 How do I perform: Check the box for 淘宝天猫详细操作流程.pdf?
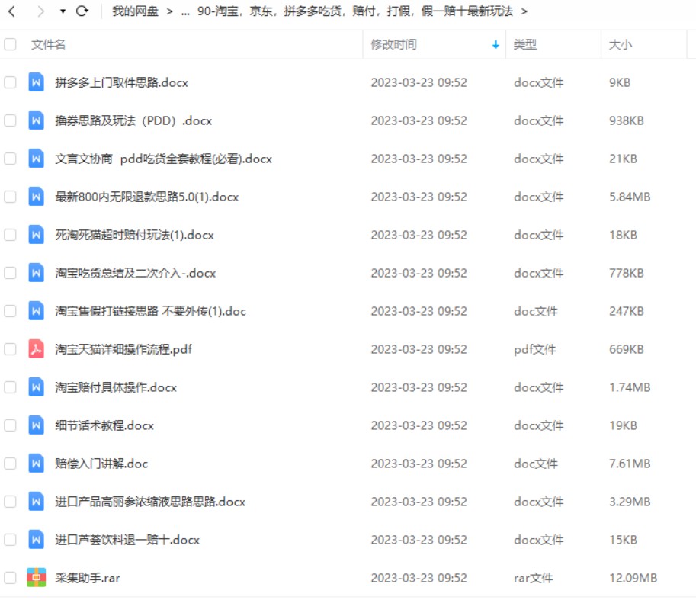point(10,349)
